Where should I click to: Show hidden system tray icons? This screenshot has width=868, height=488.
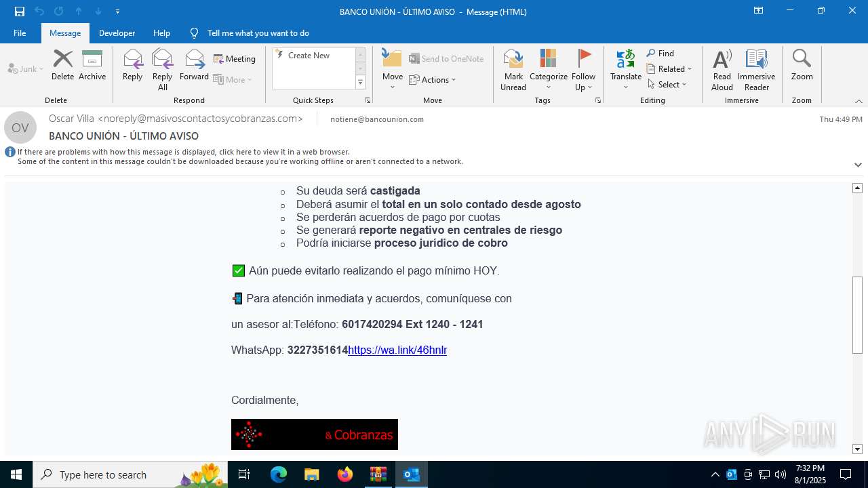coord(715,474)
